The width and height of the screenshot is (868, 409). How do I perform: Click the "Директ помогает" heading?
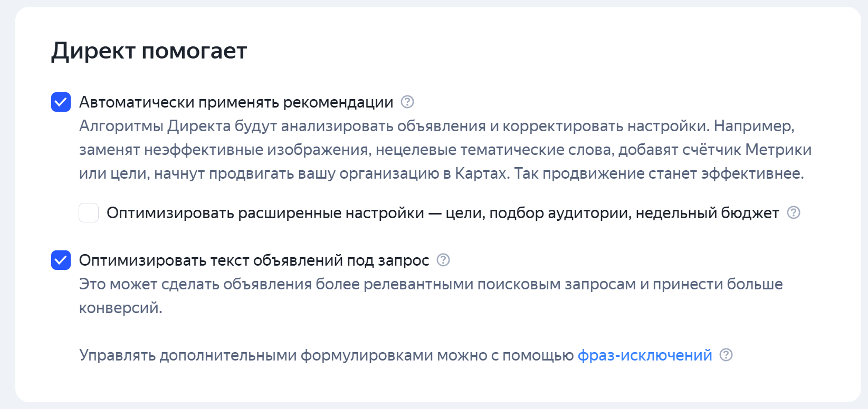(x=148, y=51)
